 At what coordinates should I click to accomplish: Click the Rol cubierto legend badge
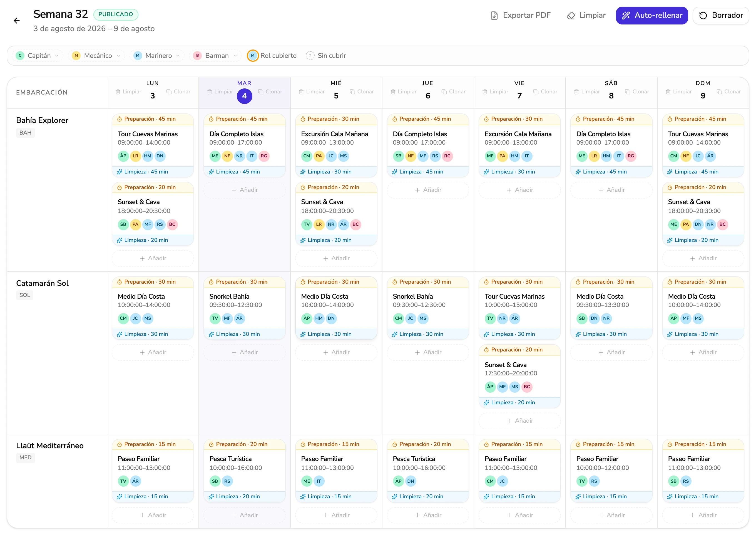pyautogui.click(x=253, y=56)
